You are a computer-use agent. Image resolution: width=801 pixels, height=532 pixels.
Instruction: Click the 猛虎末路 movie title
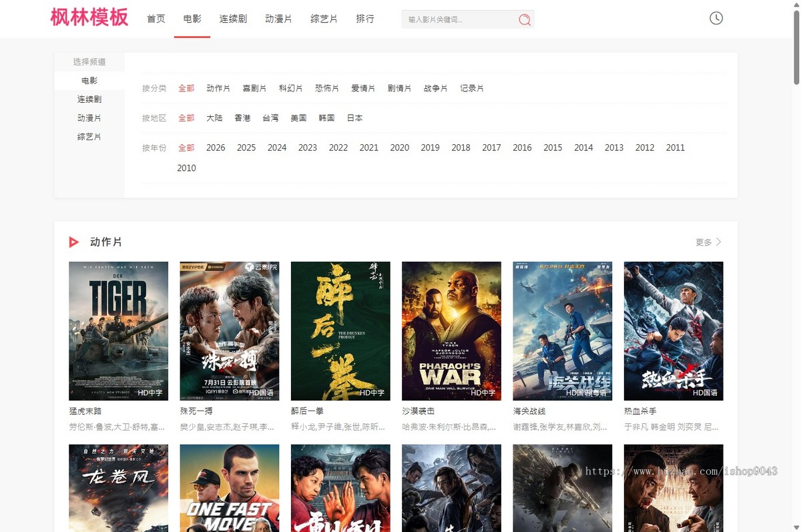click(x=85, y=411)
